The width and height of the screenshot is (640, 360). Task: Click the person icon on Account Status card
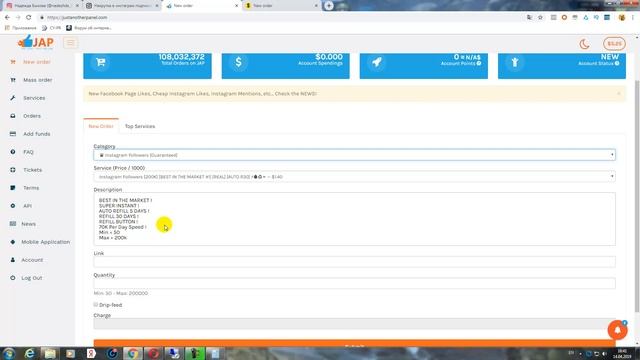point(515,62)
